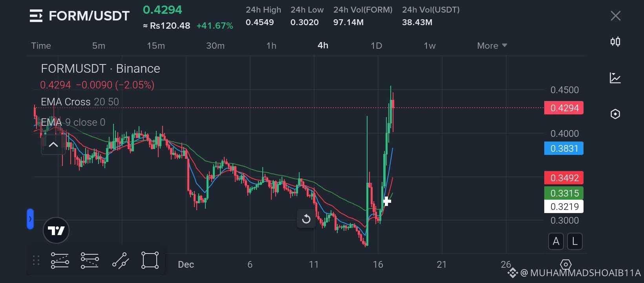Viewport: 644px width, 283px height.
Task: Click the 0.4500 price axis label
Action: coord(565,90)
